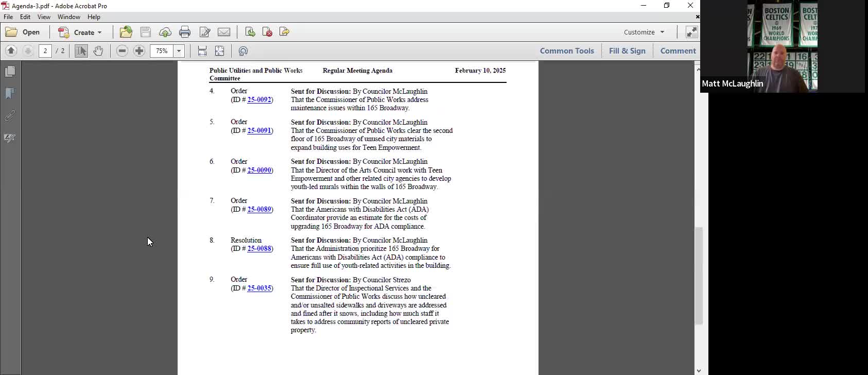Click the Open file folder icon
Viewport: 868px width, 375px height.
[11, 32]
